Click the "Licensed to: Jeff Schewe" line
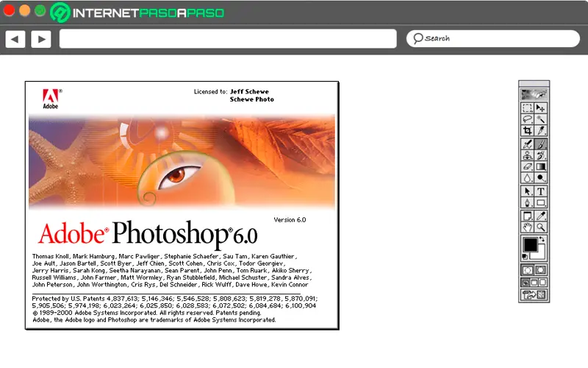Screen dimensions: 588x368 click(x=231, y=91)
